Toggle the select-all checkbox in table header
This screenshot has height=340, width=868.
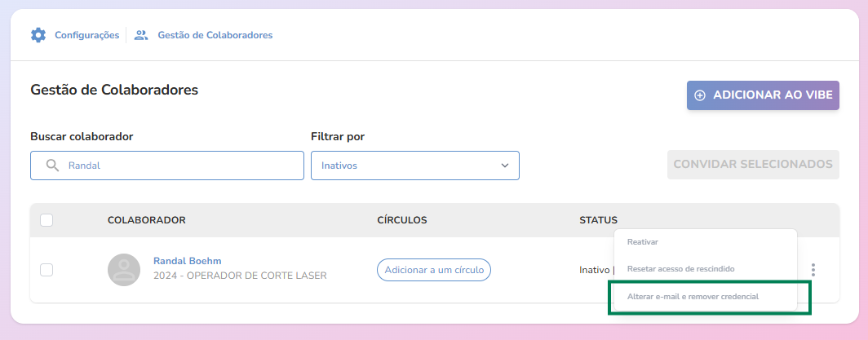point(46,220)
